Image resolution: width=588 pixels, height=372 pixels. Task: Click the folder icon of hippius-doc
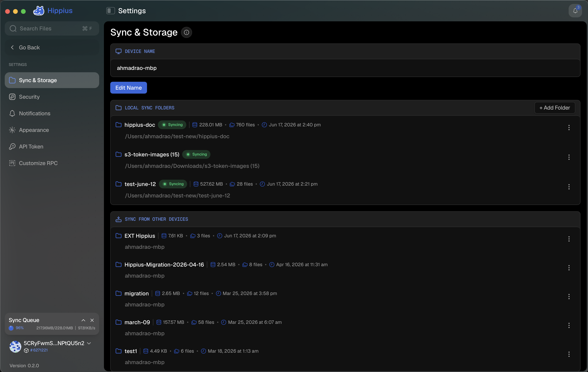tap(118, 125)
